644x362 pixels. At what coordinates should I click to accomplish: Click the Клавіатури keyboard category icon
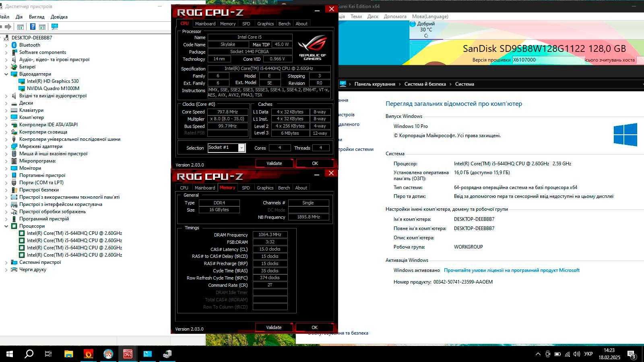click(14, 110)
